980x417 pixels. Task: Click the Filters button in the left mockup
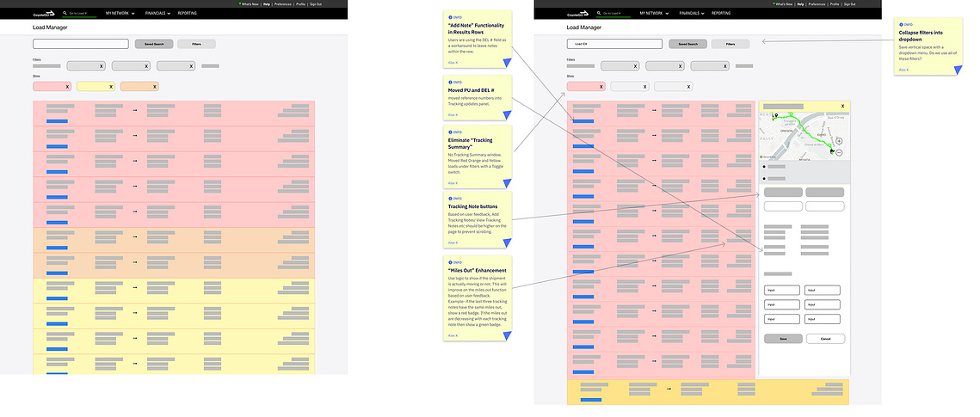coord(196,45)
